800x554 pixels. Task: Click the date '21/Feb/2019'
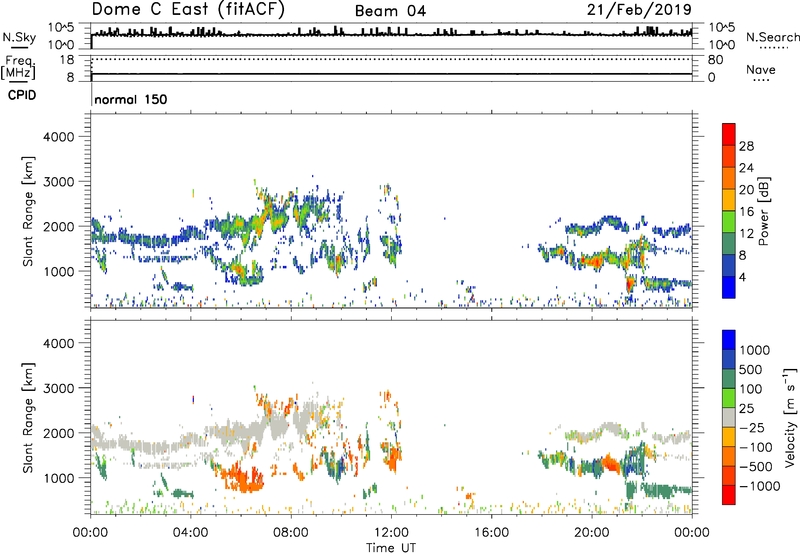(x=639, y=9)
